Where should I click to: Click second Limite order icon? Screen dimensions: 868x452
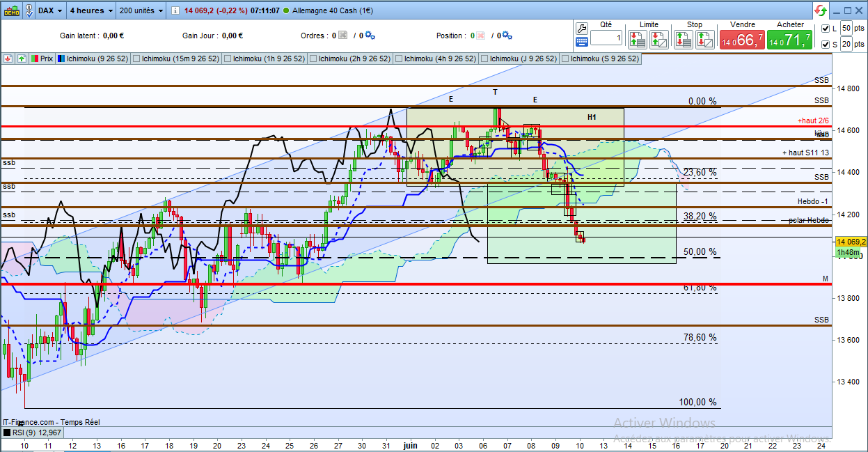coord(658,39)
